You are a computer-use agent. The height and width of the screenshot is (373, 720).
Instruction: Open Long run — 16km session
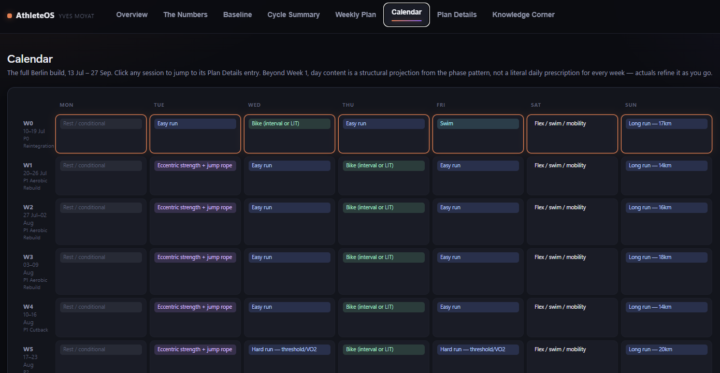click(x=666, y=208)
